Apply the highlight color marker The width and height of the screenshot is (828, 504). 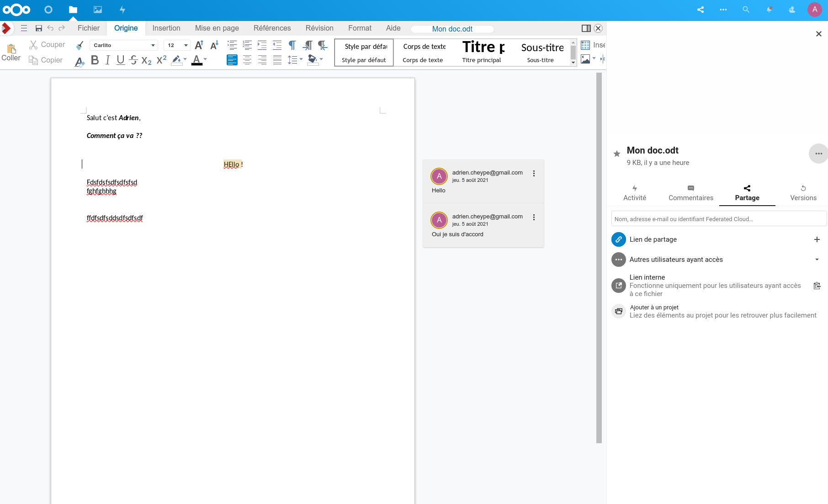tap(176, 60)
